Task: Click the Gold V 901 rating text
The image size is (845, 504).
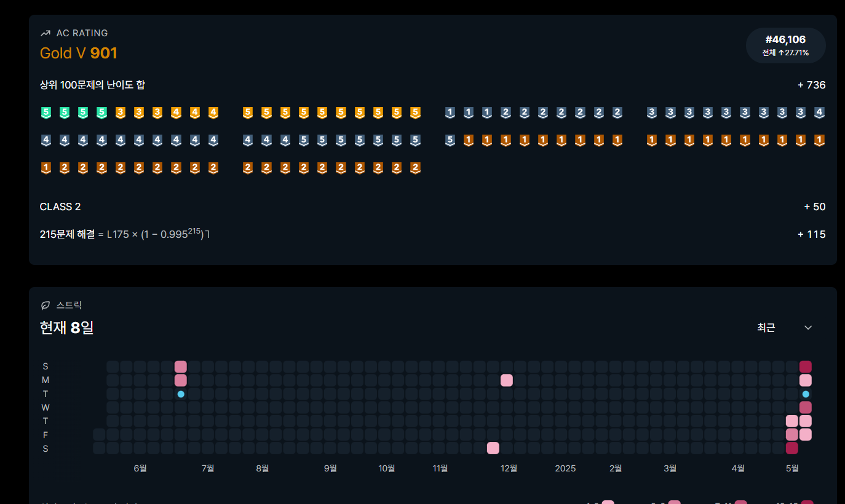Action: 79,53
